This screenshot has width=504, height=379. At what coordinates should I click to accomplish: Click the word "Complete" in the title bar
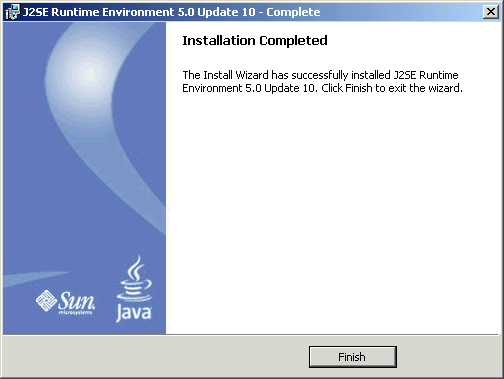pyautogui.click(x=293, y=12)
